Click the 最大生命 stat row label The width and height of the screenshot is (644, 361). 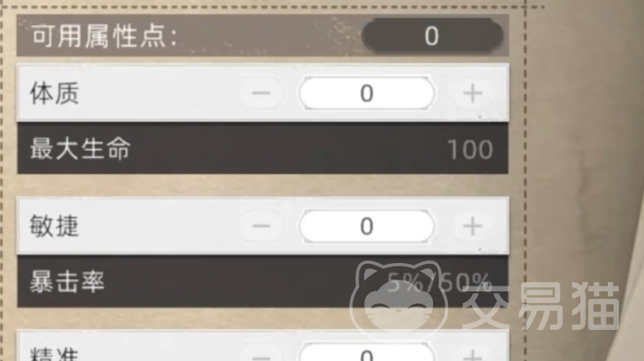80,148
